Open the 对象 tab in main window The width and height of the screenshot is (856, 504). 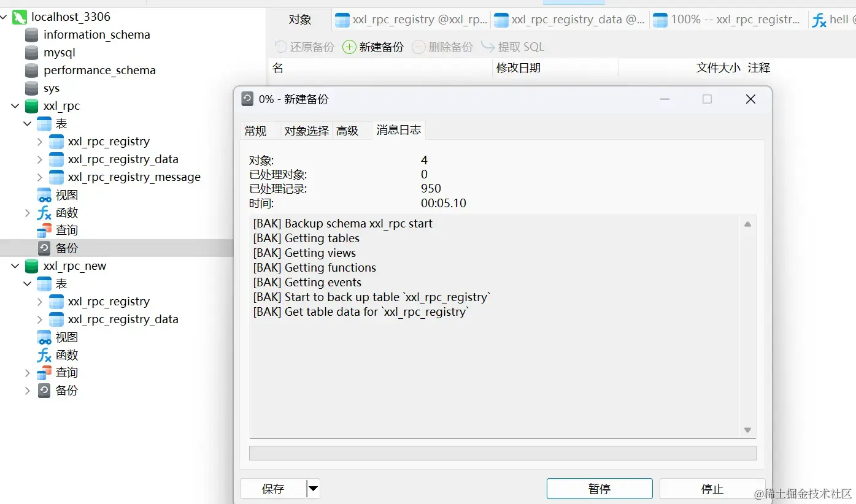coord(300,20)
